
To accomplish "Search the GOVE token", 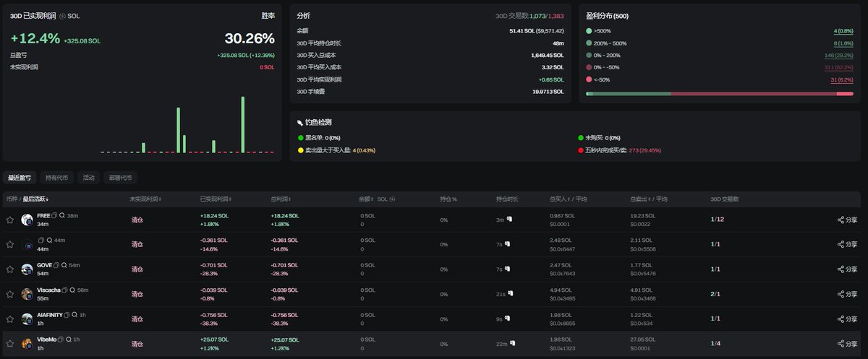I will (x=64, y=266).
